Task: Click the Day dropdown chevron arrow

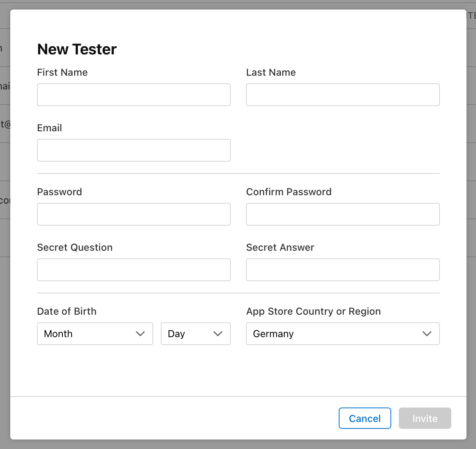Action: click(218, 334)
